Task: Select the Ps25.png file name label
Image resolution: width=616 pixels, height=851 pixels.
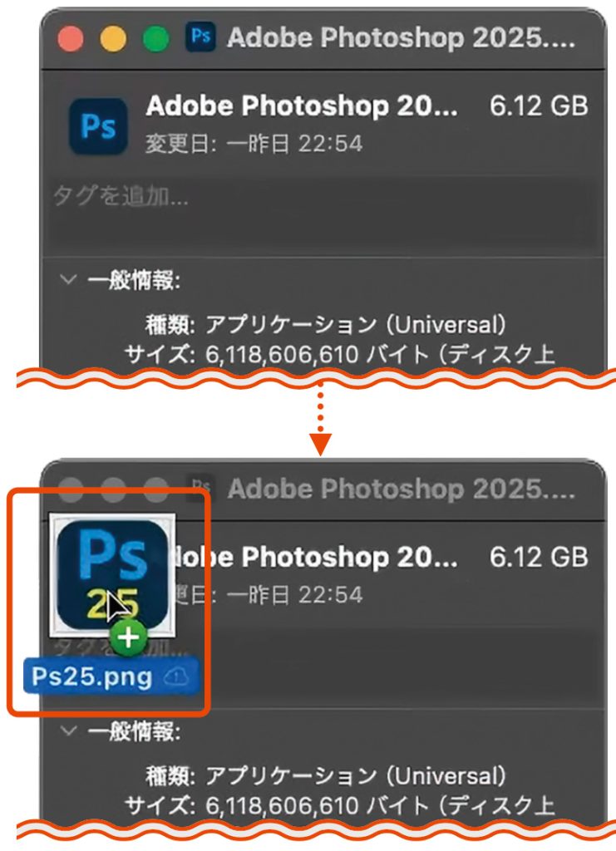Action: pyautogui.click(x=91, y=677)
